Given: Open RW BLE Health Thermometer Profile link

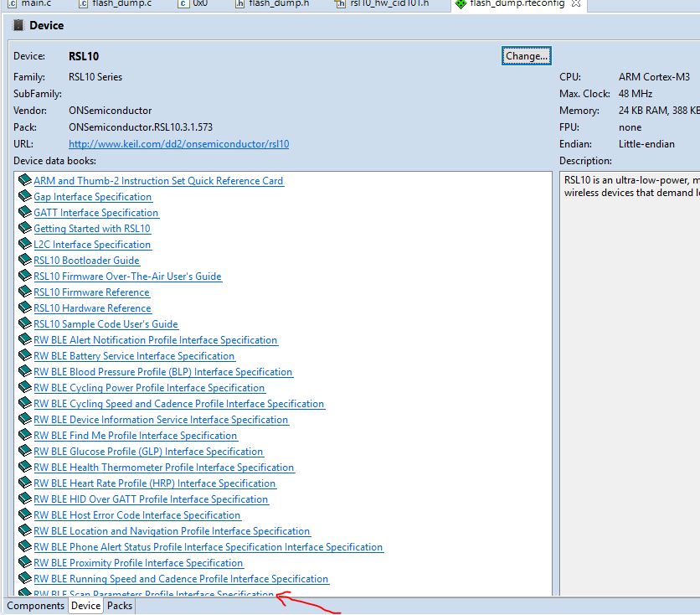Looking at the screenshot, I should pyautogui.click(x=164, y=468).
